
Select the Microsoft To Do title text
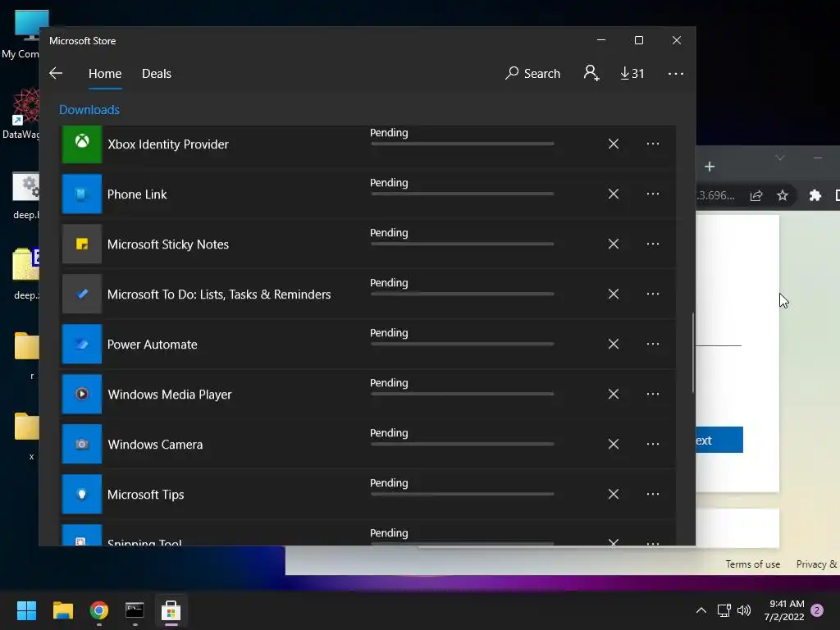pos(219,294)
